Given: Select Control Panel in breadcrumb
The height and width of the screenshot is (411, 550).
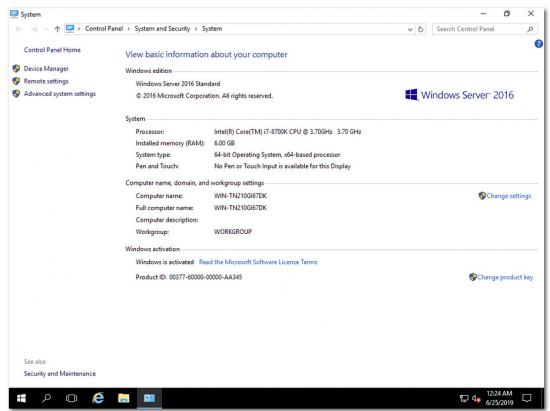Looking at the screenshot, I should (104, 29).
